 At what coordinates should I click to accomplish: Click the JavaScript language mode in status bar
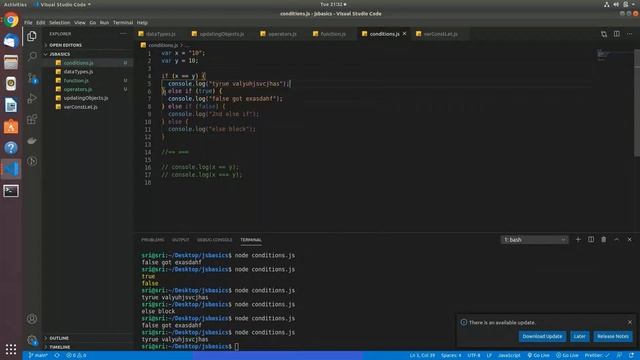[x=509, y=356]
